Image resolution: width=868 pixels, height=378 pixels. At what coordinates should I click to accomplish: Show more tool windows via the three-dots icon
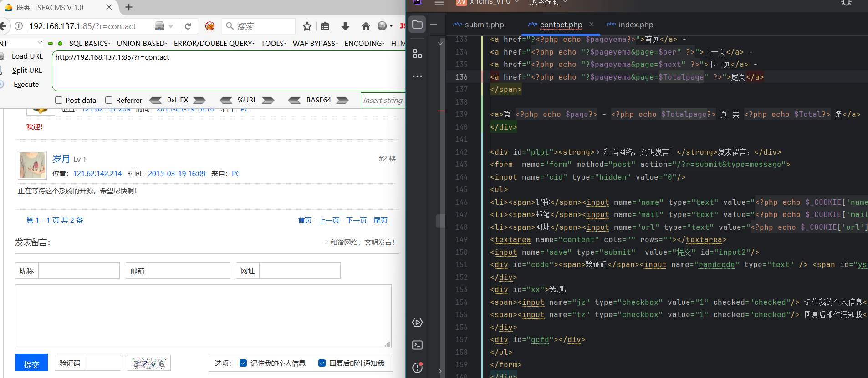click(x=417, y=76)
